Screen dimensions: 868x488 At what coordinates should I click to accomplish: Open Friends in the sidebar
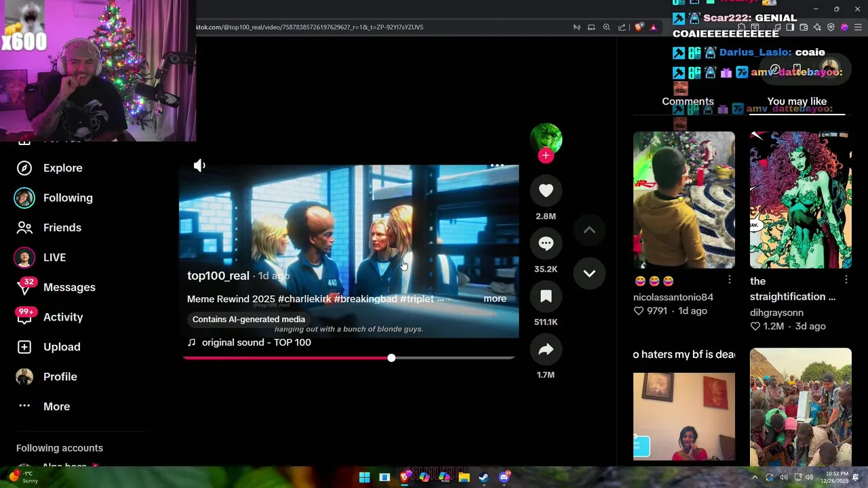[62, 228]
